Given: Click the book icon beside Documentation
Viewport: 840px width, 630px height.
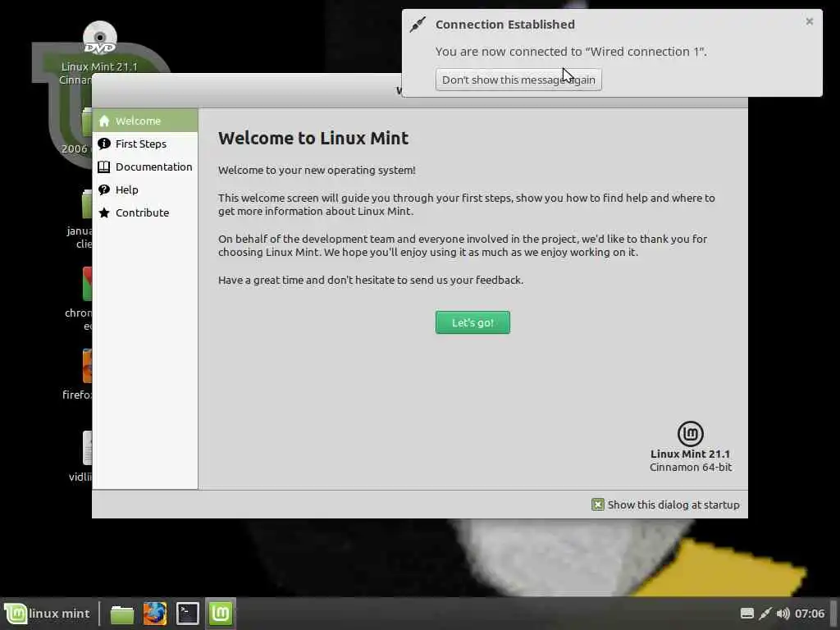Looking at the screenshot, I should (104, 167).
